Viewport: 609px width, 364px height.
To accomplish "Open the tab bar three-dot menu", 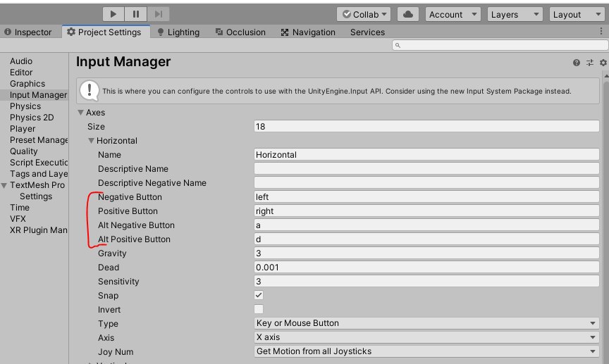I will point(601,32).
